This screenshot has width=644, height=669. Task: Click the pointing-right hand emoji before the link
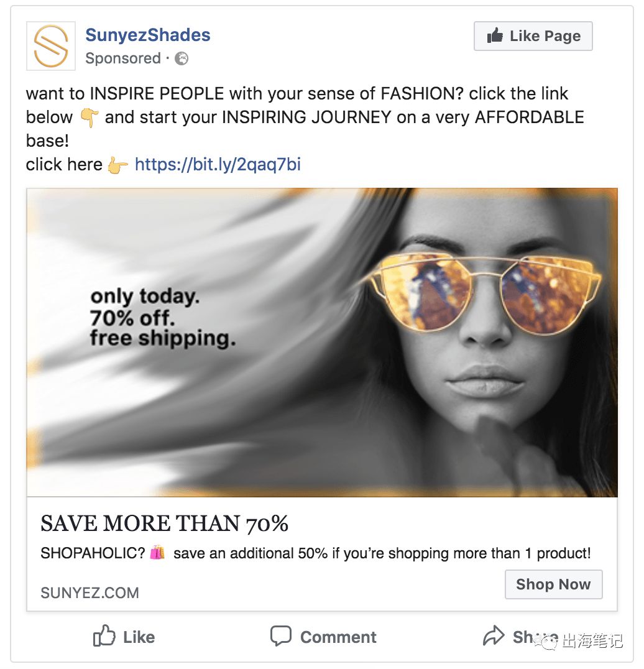point(118,165)
